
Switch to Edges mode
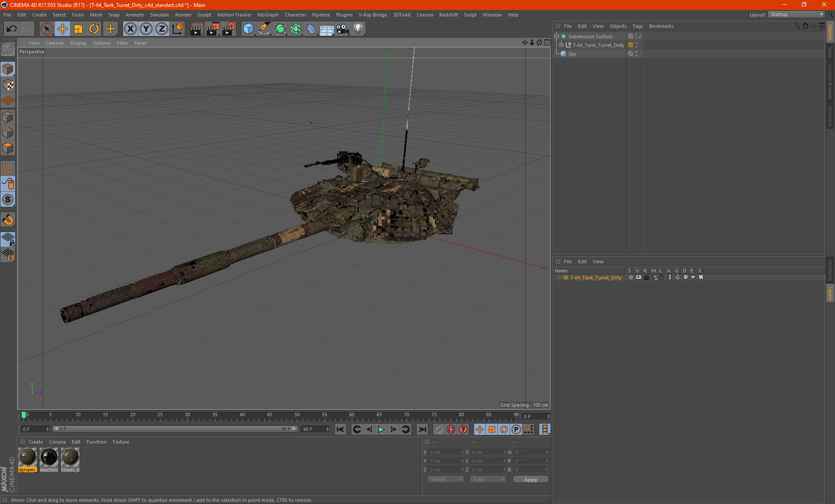8,133
